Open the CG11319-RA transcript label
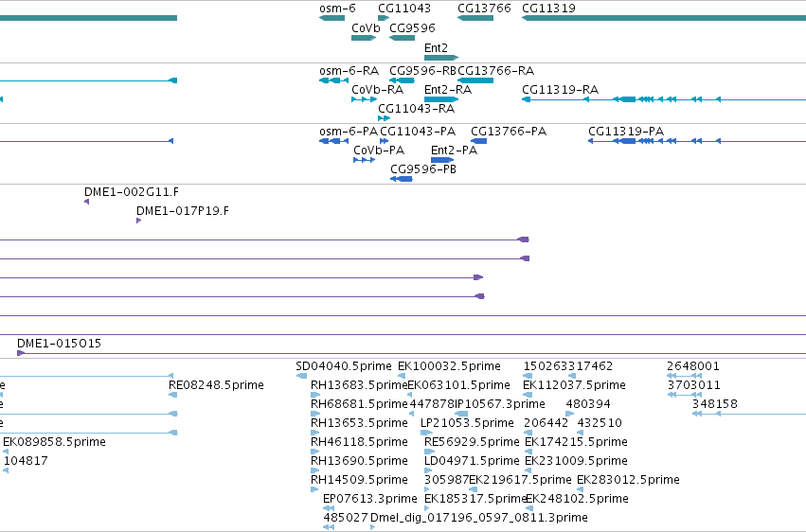Screen dimensions: 806x532 coord(561,89)
